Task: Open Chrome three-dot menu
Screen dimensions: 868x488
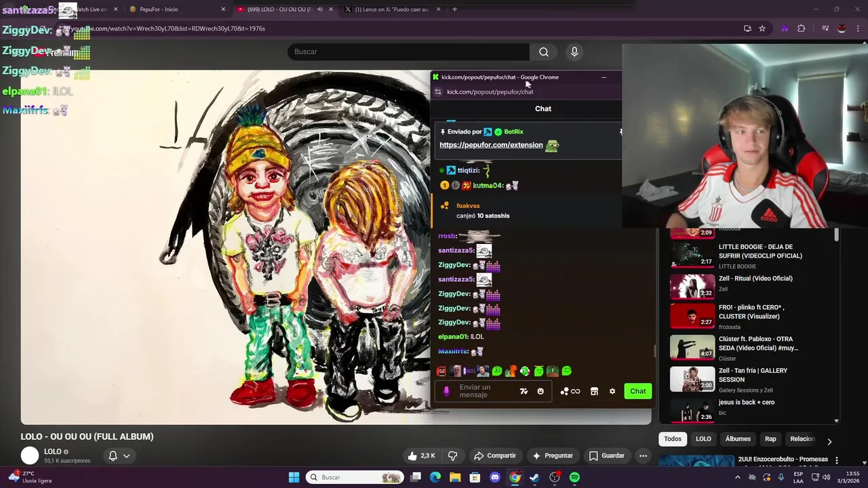Action: (858, 28)
